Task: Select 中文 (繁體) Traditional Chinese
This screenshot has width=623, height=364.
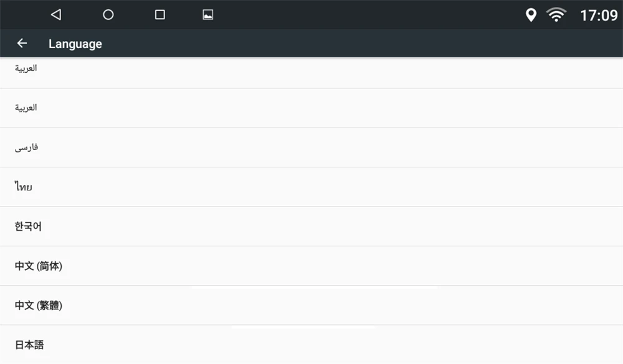Action: coord(311,306)
